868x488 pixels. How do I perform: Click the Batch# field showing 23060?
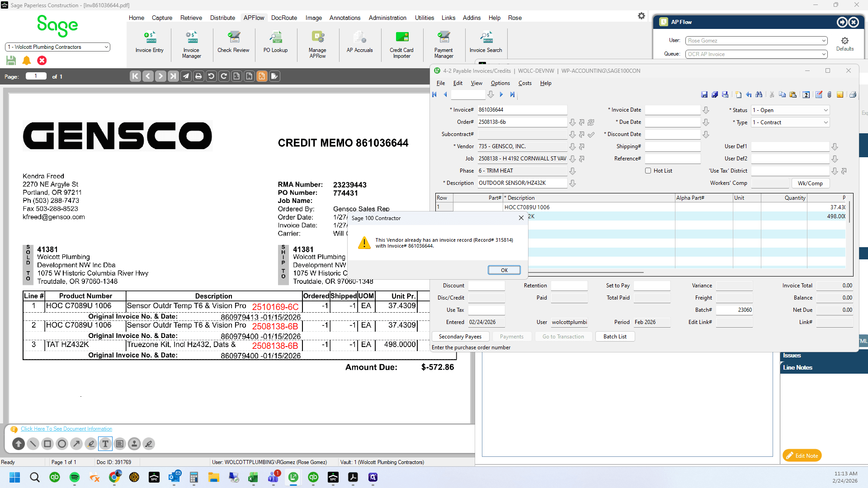coord(734,310)
